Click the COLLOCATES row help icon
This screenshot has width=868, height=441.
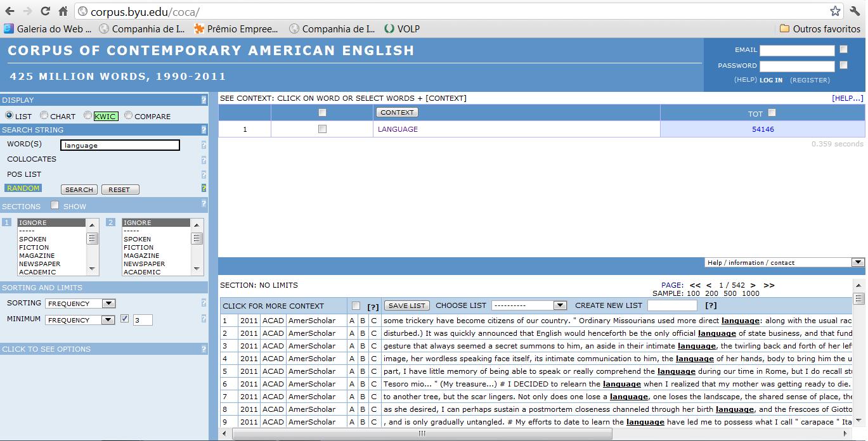204,160
